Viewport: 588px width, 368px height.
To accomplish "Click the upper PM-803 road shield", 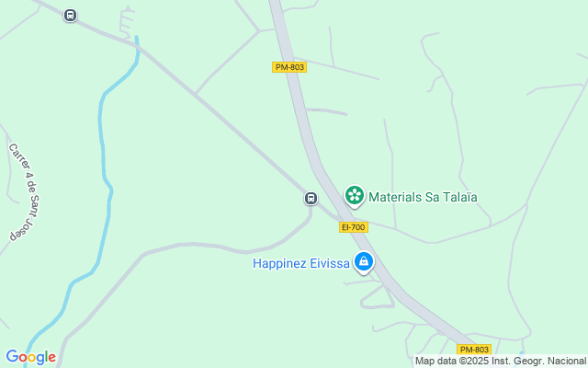I will 289,67.
